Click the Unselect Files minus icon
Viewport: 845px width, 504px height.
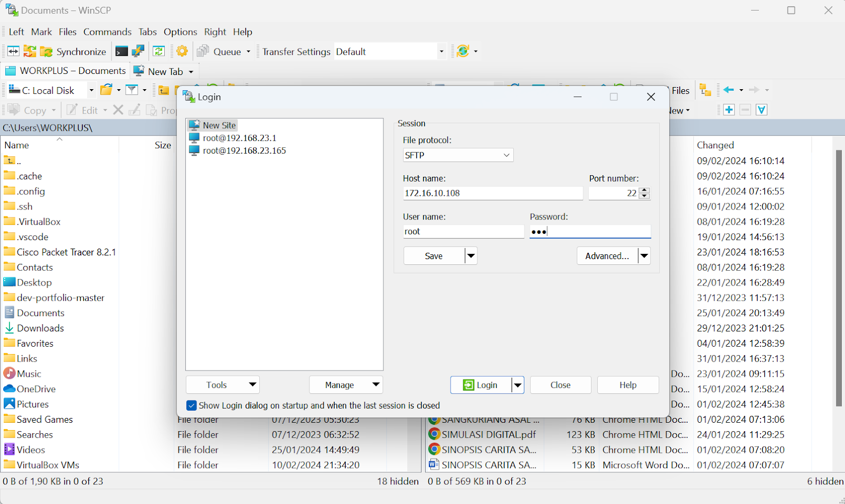click(x=745, y=110)
